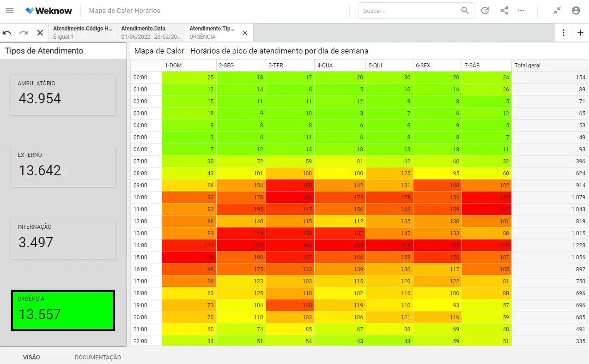The width and height of the screenshot is (589, 364).
Task: Undo the last filter action
Action: [x=7, y=32]
